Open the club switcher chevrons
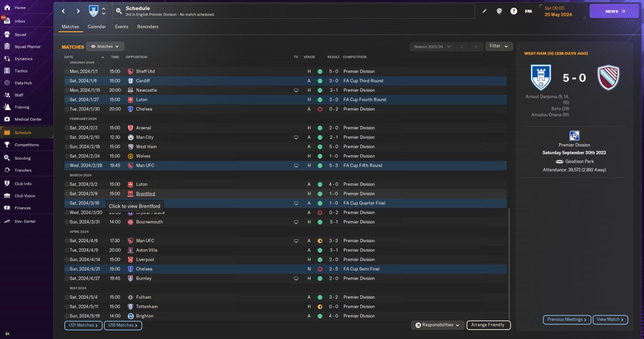Screen dimensions: 644x339 [104, 11]
